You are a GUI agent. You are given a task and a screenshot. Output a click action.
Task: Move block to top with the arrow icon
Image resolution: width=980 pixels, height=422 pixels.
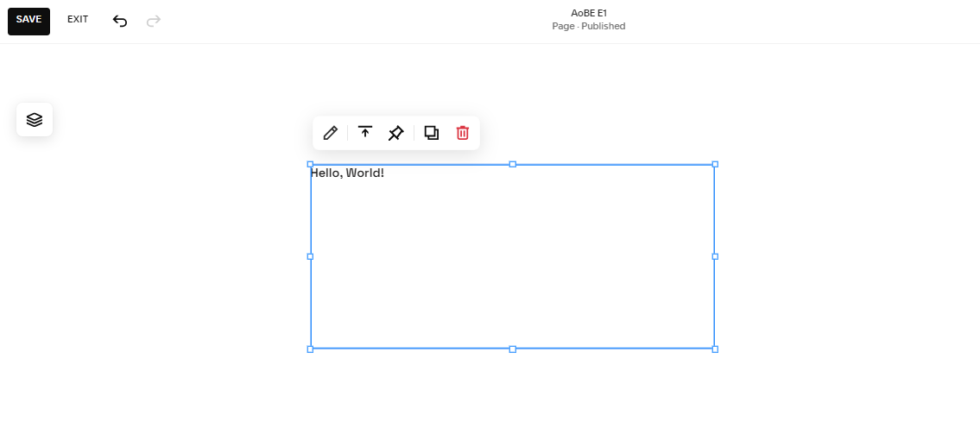(365, 132)
